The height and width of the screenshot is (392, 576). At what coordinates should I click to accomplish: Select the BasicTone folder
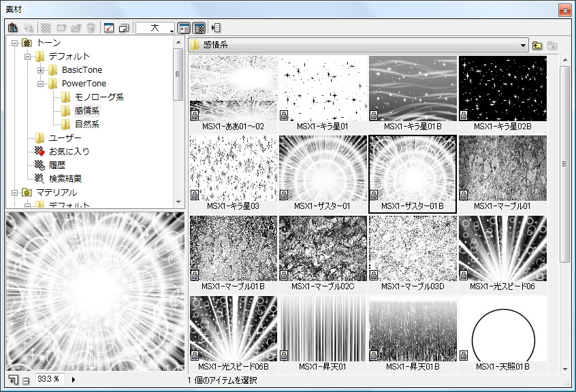tap(82, 69)
